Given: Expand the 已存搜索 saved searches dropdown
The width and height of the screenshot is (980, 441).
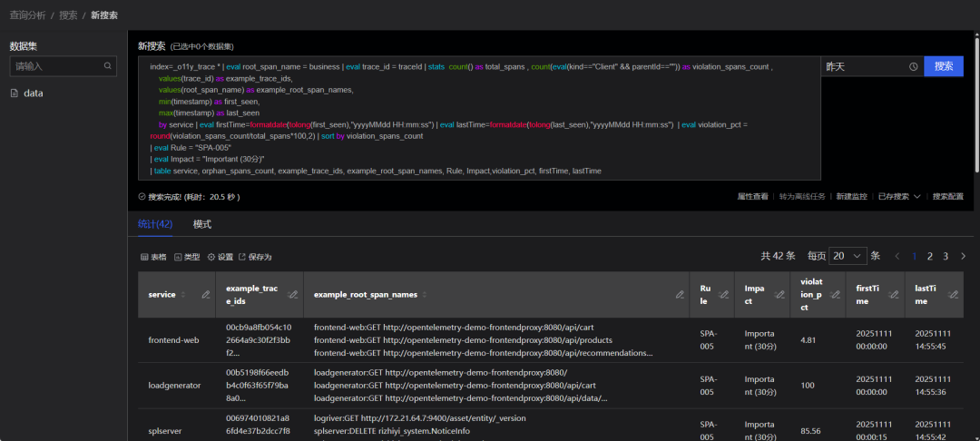Looking at the screenshot, I should pyautogui.click(x=899, y=196).
